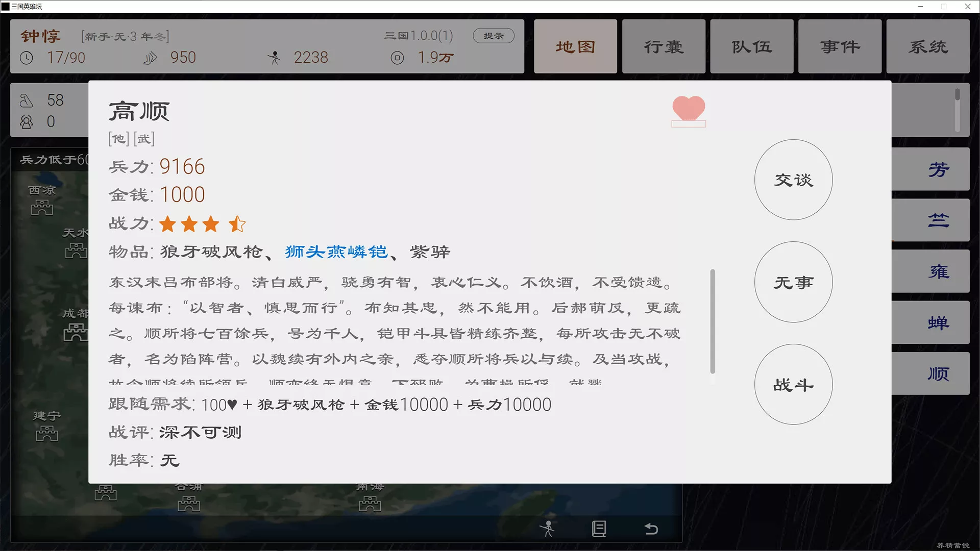
Task: Click the clock icon beside 17/90
Action: (x=27, y=58)
